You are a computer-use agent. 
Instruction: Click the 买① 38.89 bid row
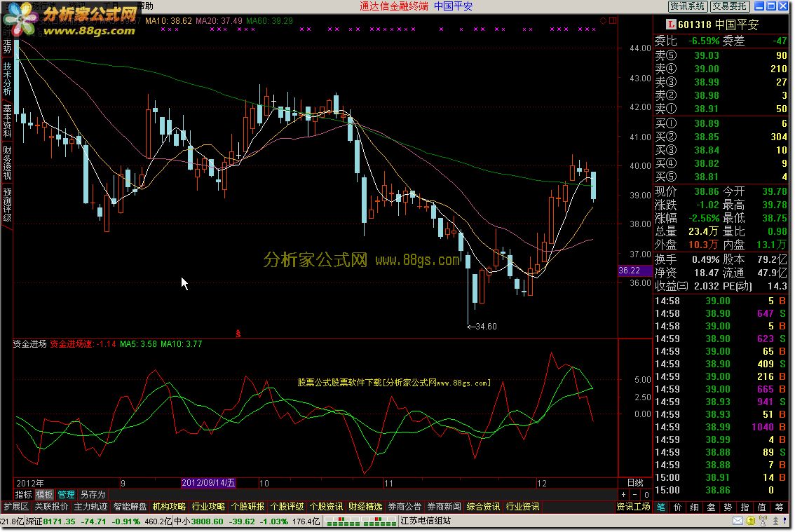(x=721, y=123)
